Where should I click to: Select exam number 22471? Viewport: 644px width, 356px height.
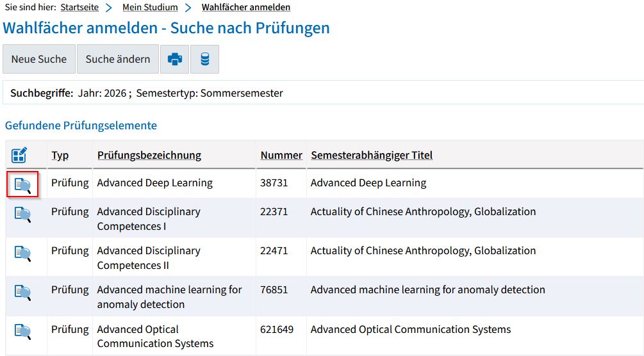coord(274,250)
